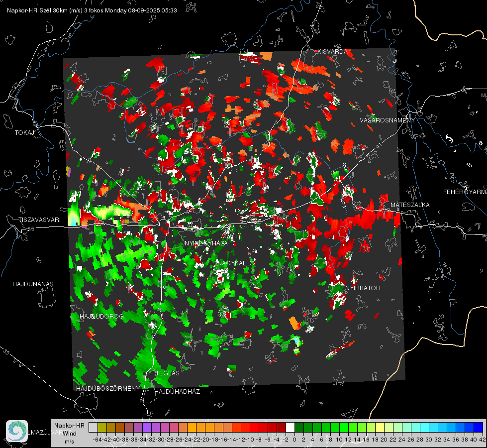
Task: Click the KISVÁRDA city label
Action: point(332,52)
